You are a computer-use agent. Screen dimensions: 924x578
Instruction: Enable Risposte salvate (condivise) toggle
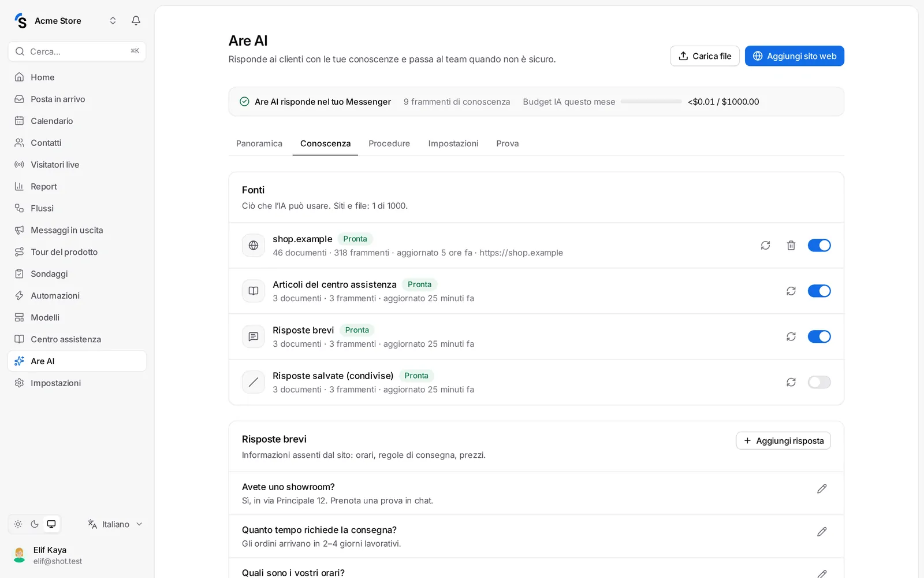(819, 383)
